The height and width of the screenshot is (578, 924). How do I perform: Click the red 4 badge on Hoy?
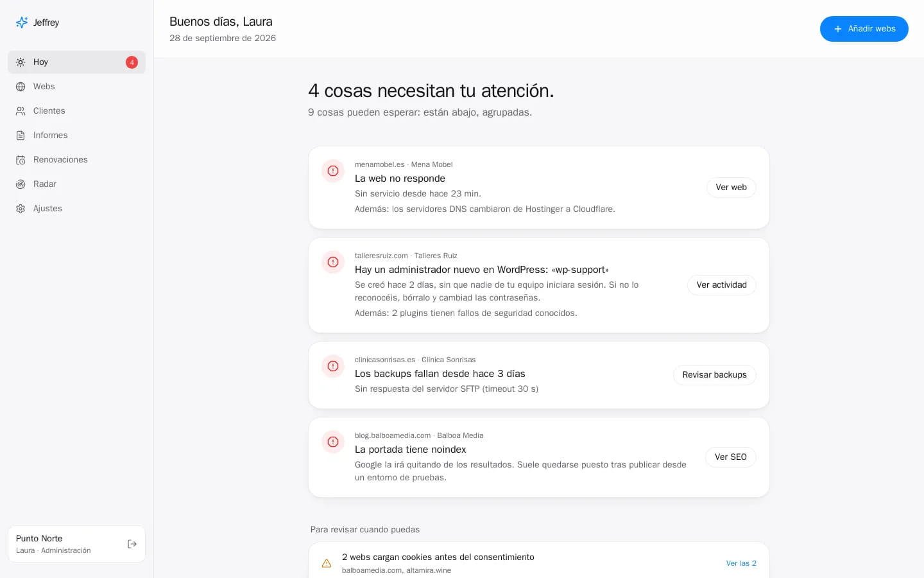tap(132, 62)
